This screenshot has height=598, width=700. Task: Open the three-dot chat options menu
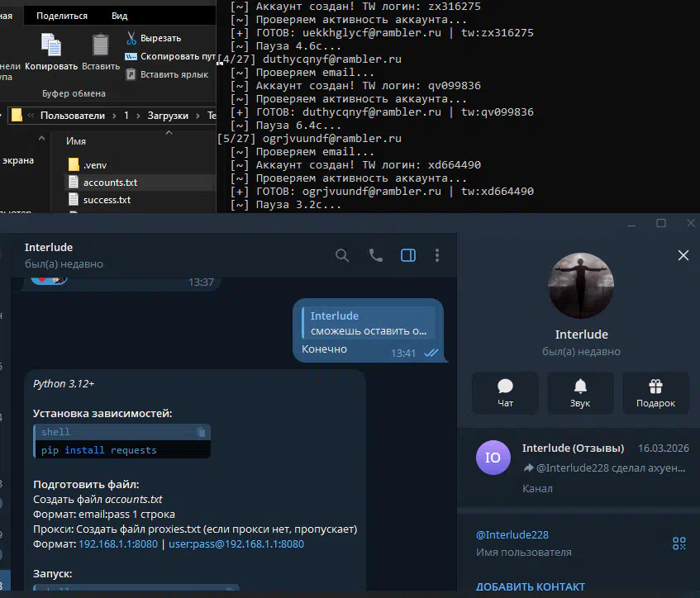(437, 255)
